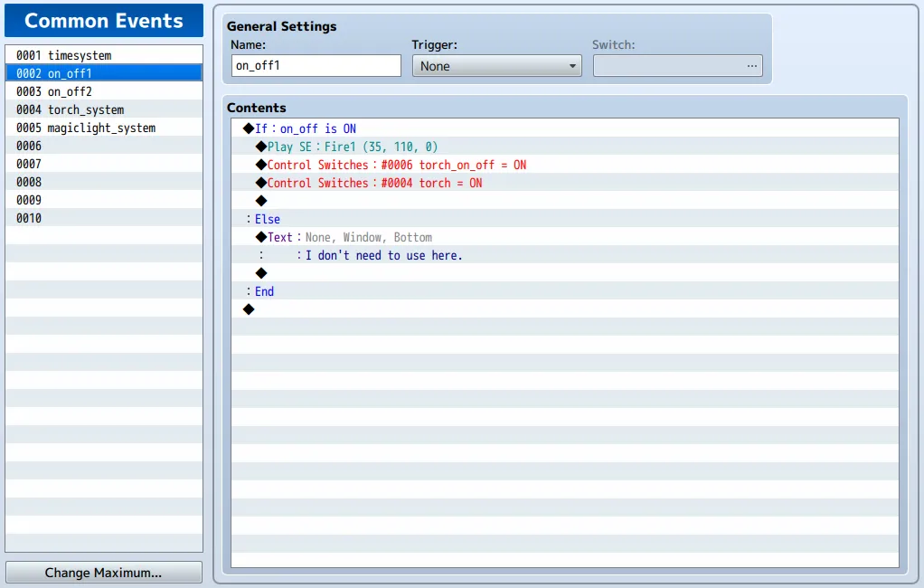Click the Name field containing on_off1
Image resolution: width=924 pixels, height=588 pixels.
(x=316, y=65)
